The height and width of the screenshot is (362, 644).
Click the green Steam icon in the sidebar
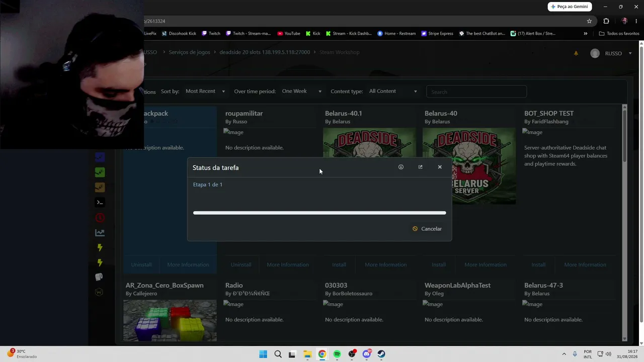100,172
